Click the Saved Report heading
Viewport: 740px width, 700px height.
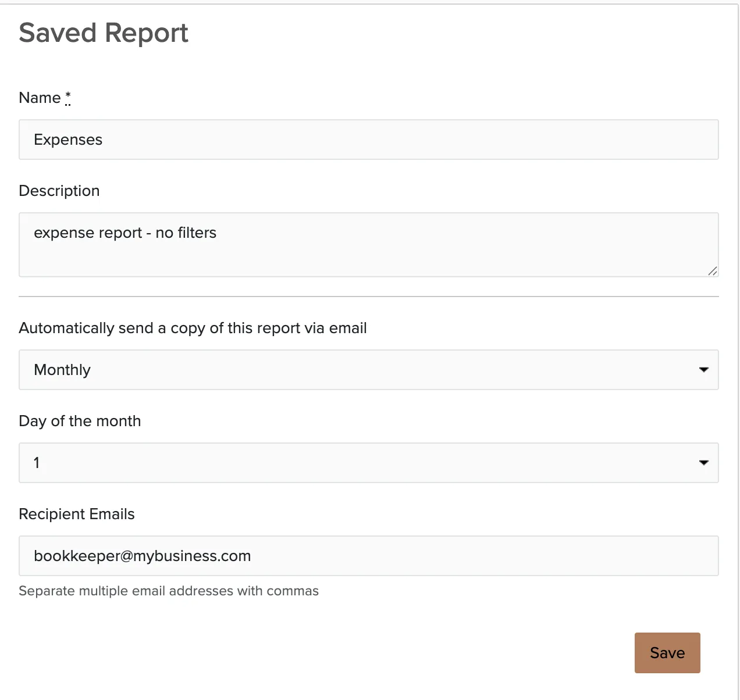click(104, 33)
